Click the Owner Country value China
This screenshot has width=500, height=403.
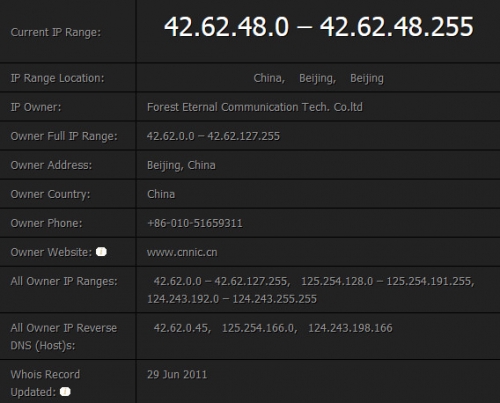point(161,194)
